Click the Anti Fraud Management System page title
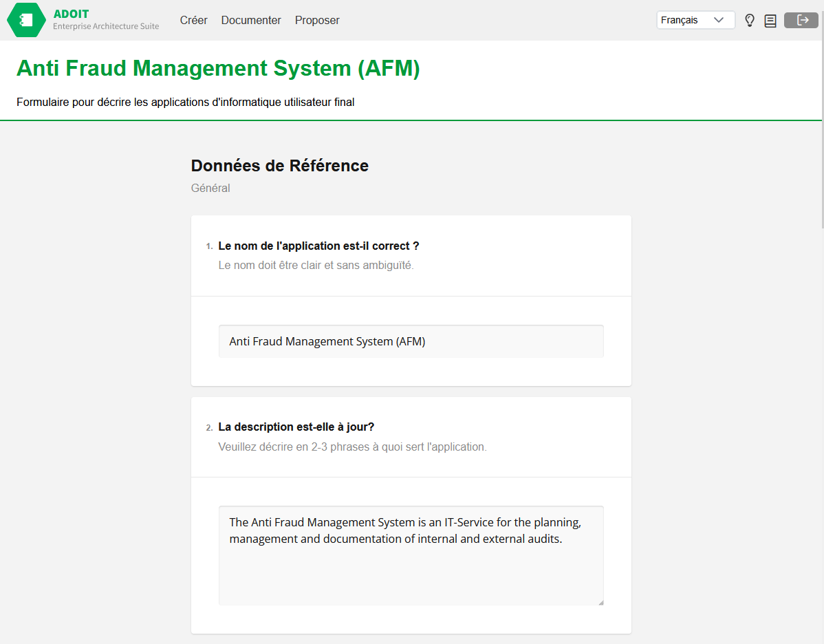 218,68
